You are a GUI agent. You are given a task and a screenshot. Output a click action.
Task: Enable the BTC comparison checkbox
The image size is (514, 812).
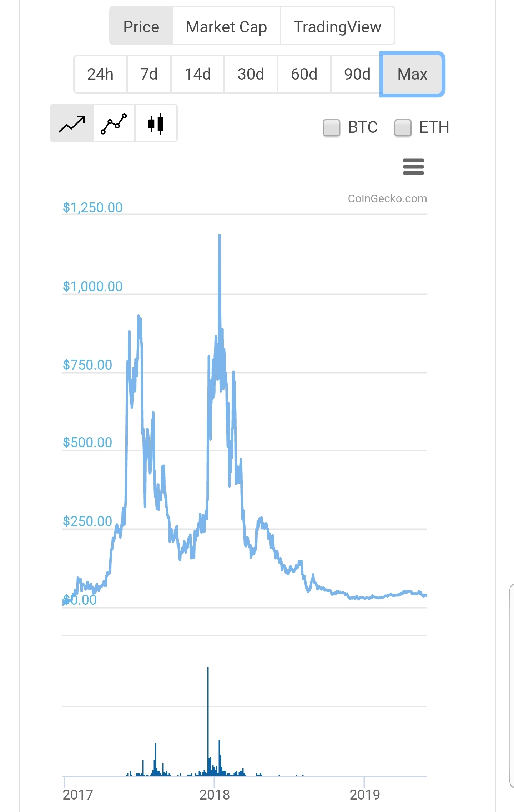point(331,128)
